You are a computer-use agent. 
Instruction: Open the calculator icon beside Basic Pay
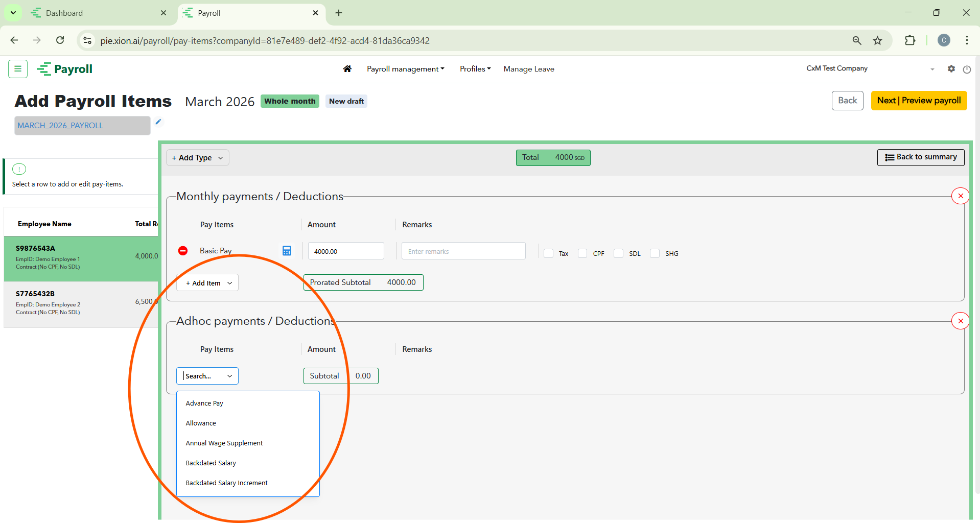[x=287, y=251]
